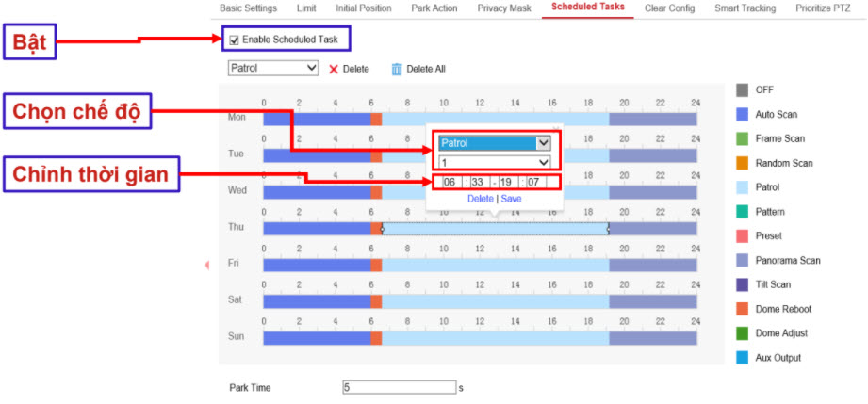
Task: Pick the Aux Output legend swatch
Action: tap(743, 358)
